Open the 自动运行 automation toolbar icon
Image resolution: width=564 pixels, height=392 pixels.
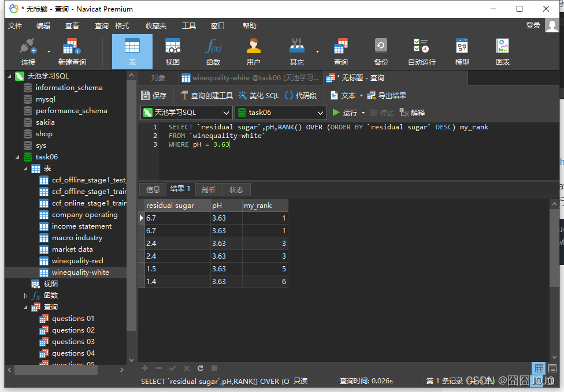click(x=422, y=52)
